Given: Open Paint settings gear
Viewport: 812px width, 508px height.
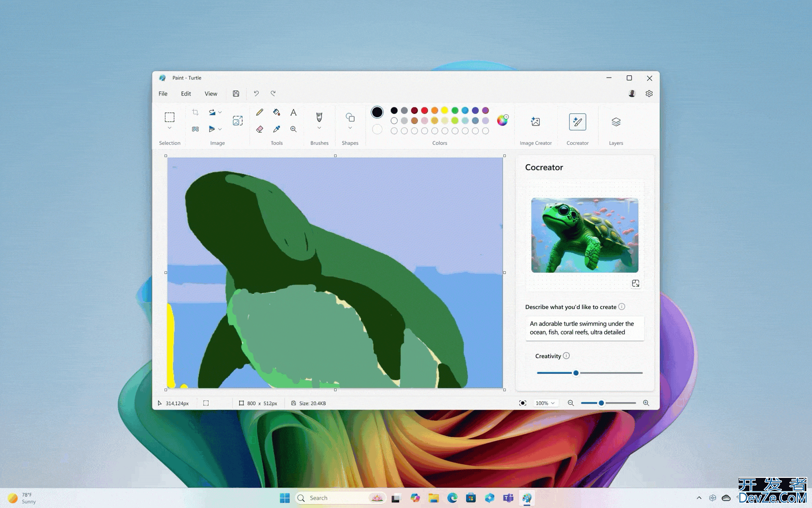Looking at the screenshot, I should [649, 94].
